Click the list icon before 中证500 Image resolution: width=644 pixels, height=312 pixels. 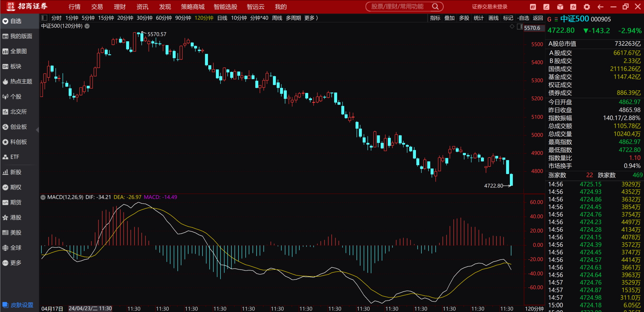(556, 19)
